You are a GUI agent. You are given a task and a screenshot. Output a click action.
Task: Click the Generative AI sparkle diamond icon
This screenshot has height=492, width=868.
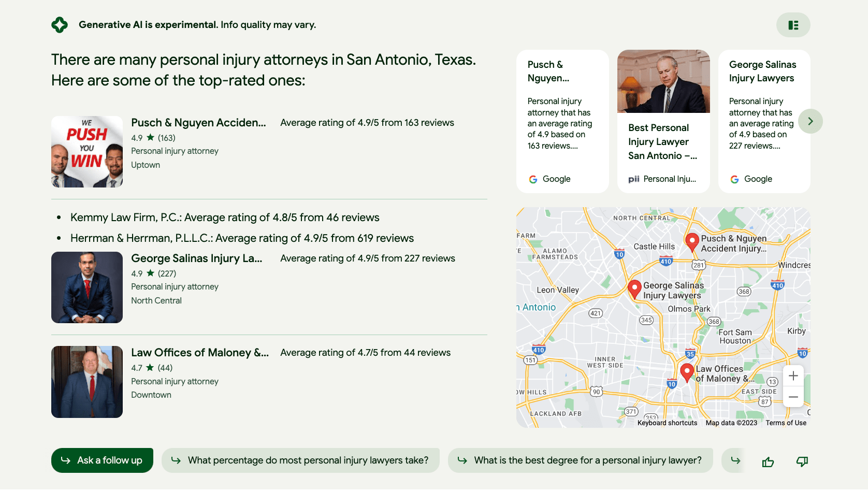[x=60, y=25]
